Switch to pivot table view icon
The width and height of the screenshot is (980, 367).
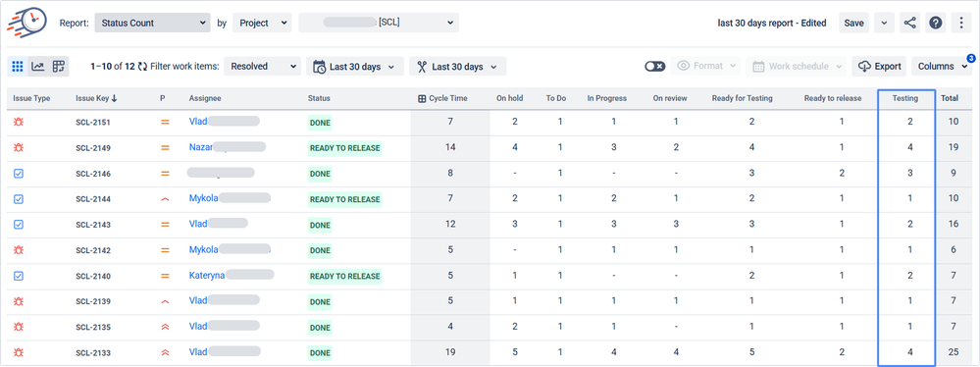pyautogui.click(x=59, y=67)
